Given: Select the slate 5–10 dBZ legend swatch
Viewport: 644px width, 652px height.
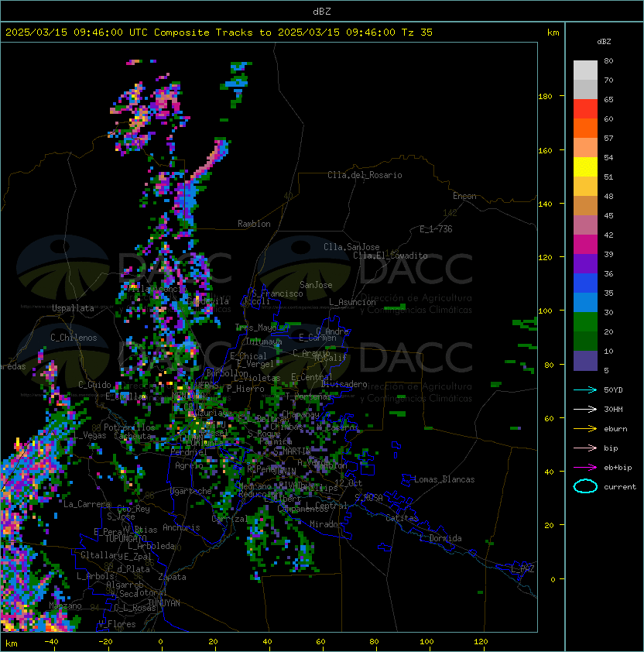Looking at the screenshot, I should [x=585, y=361].
